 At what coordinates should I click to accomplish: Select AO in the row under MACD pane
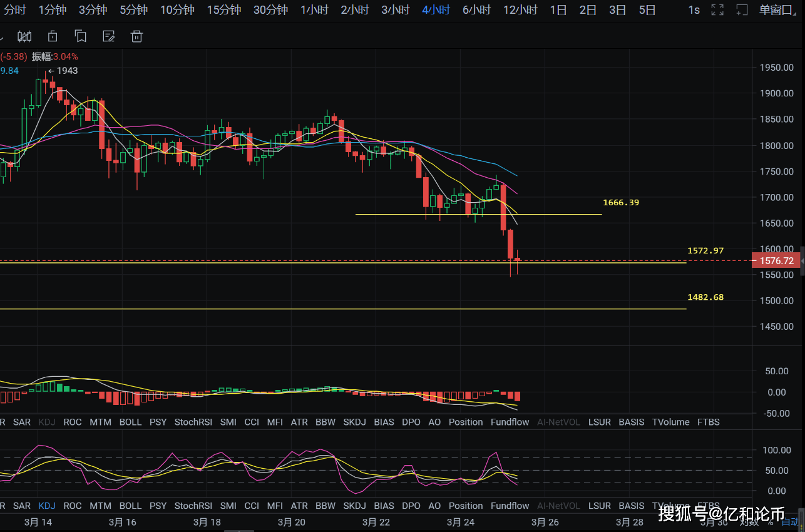point(434,422)
